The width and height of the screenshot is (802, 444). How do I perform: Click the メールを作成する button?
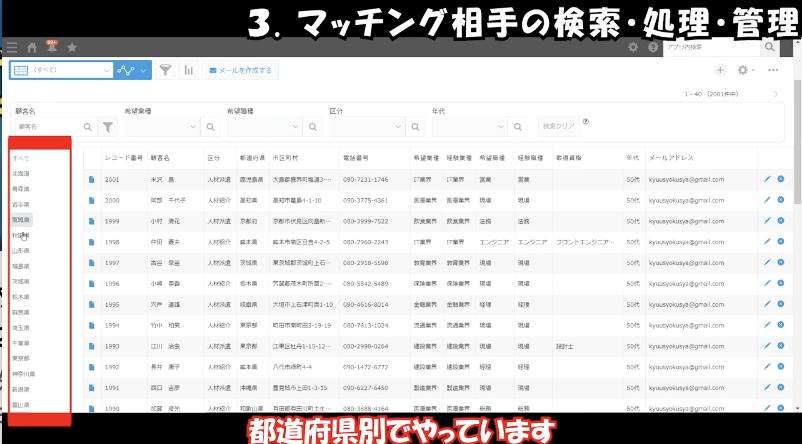point(239,70)
